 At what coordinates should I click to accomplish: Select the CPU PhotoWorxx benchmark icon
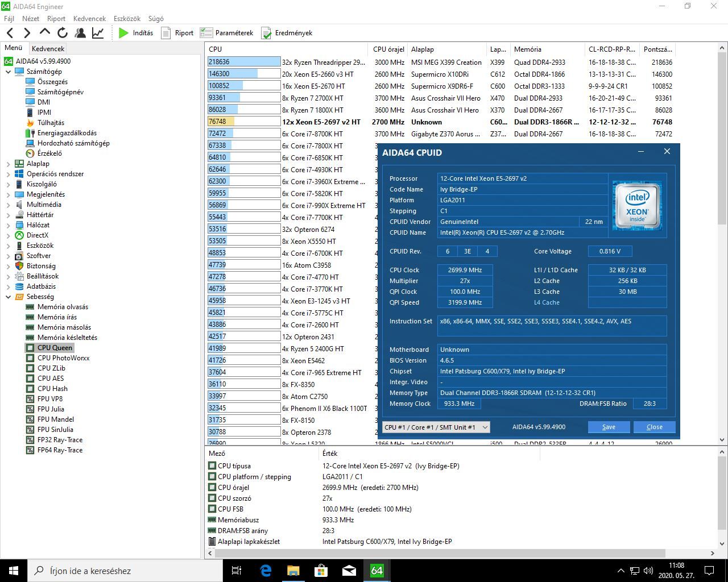[x=30, y=358]
